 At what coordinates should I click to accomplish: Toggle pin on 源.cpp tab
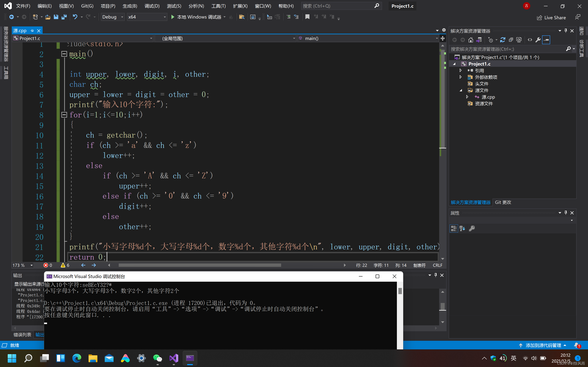point(32,31)
